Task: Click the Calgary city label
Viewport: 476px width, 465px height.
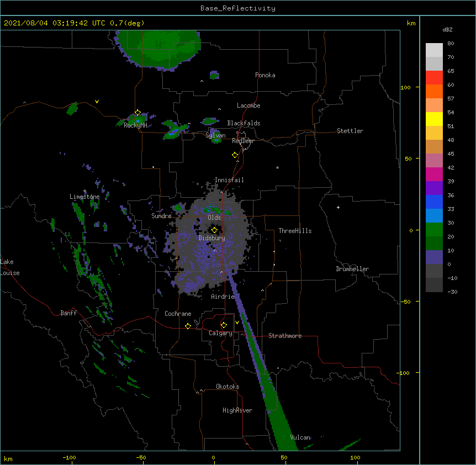Action: click(x=220, y=333)
